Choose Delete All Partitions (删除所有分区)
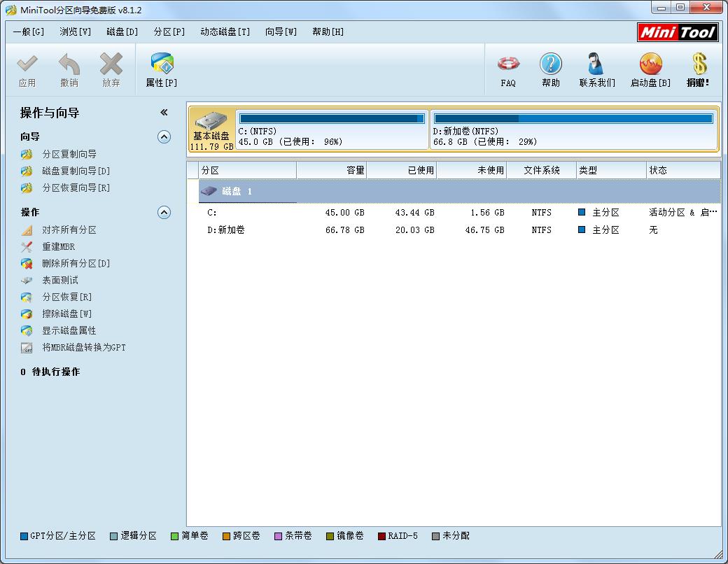Screen dimensions: 728x564 [76, 263]
